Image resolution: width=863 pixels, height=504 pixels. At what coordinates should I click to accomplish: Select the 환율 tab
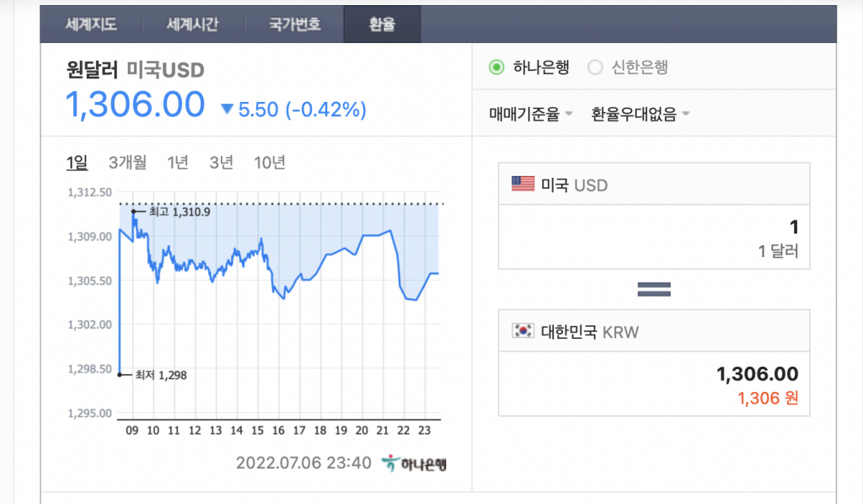coord(382,24)
